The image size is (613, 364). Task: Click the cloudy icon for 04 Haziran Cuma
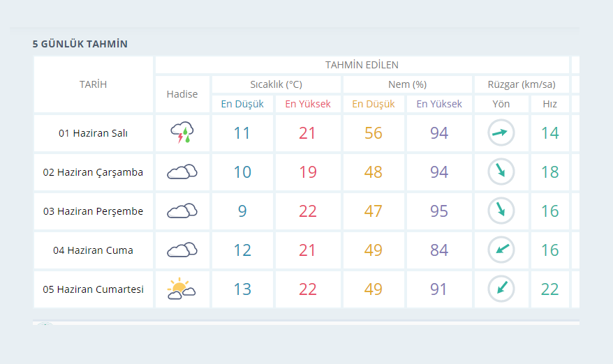[x=182, y=250]
